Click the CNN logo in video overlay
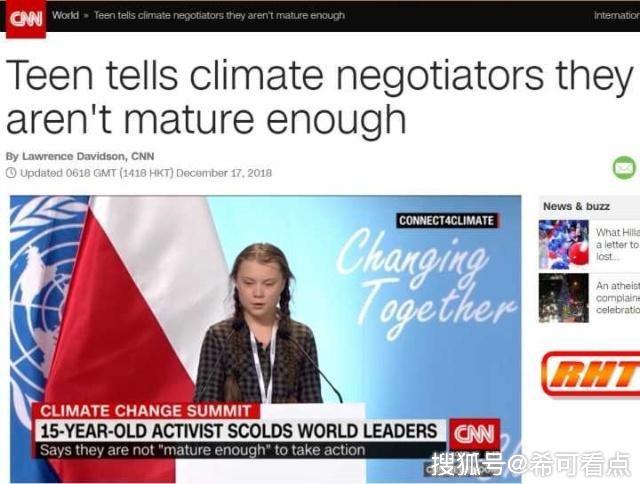640x484 pixels. click(x=475, y=434)
